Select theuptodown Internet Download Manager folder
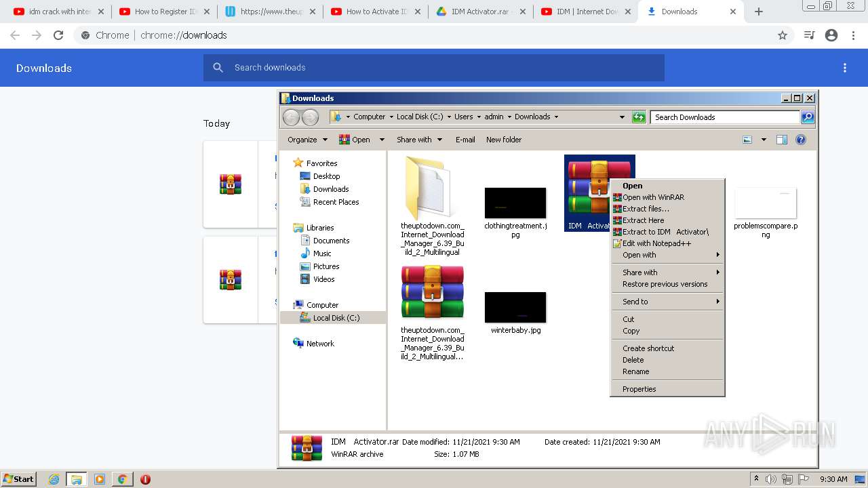 [433, 206]
